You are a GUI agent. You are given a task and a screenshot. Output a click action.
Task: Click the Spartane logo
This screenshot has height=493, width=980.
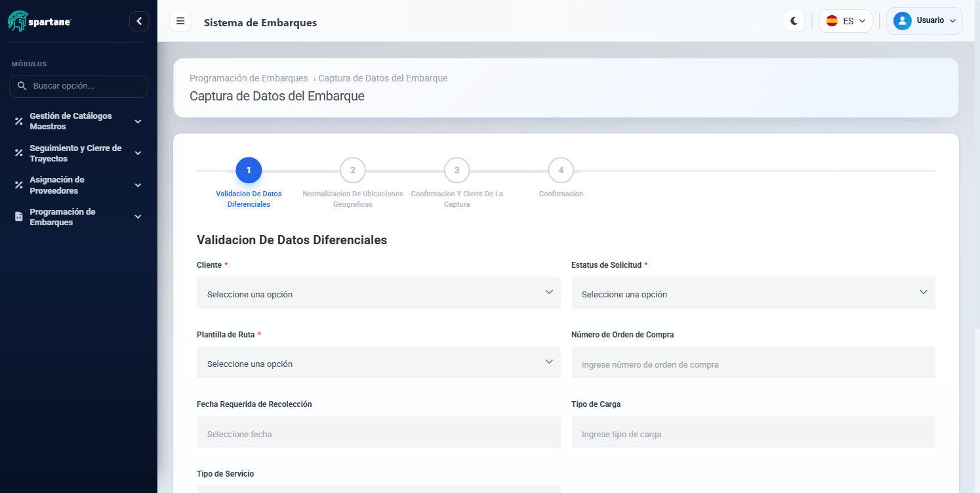pos(39,21)
